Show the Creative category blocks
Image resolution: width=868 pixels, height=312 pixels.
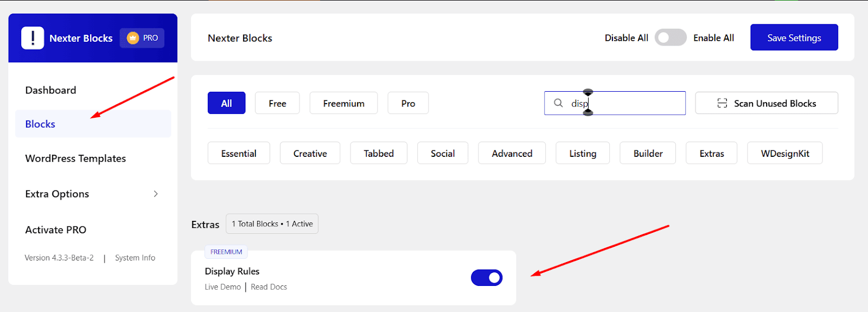pos(310,154)
